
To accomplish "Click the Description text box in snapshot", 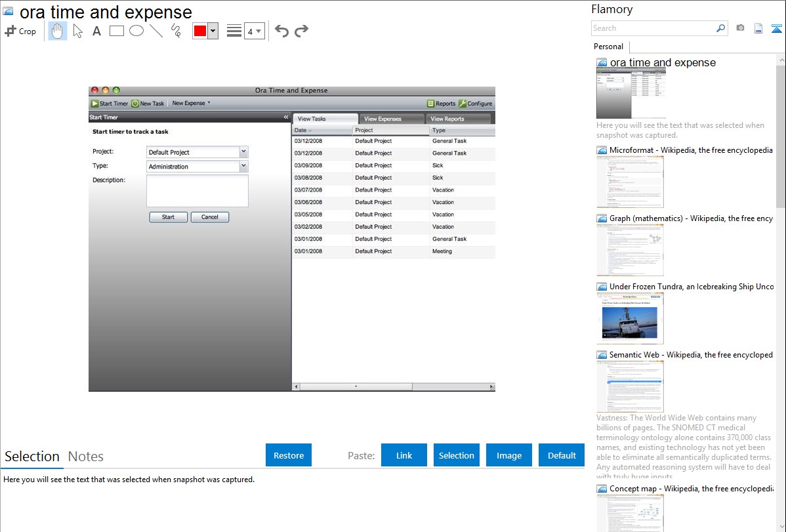I will click(197, 190).
